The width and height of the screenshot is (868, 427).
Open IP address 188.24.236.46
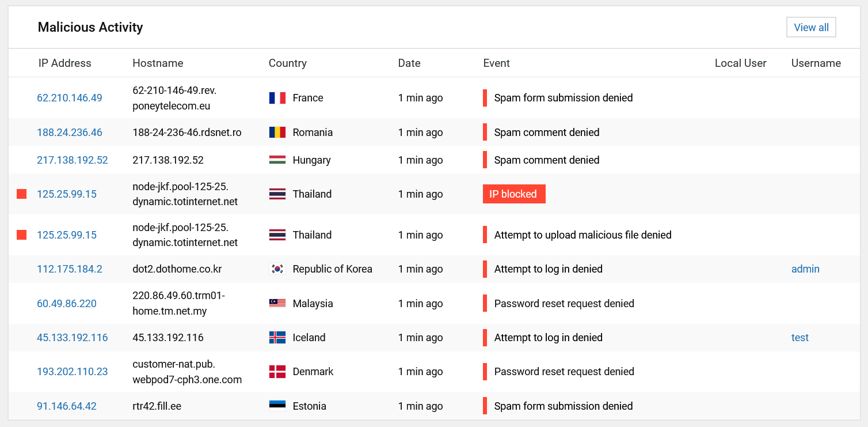coord(70,133)
